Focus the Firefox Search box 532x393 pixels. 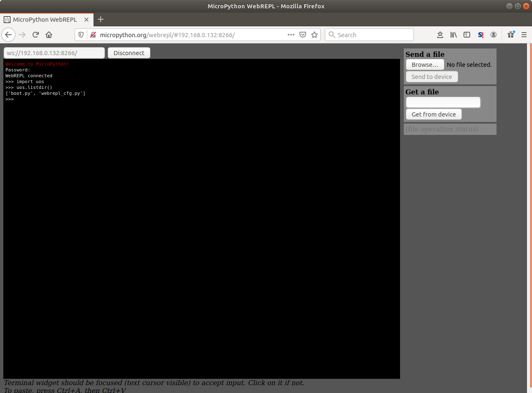[x=369, y=35]
